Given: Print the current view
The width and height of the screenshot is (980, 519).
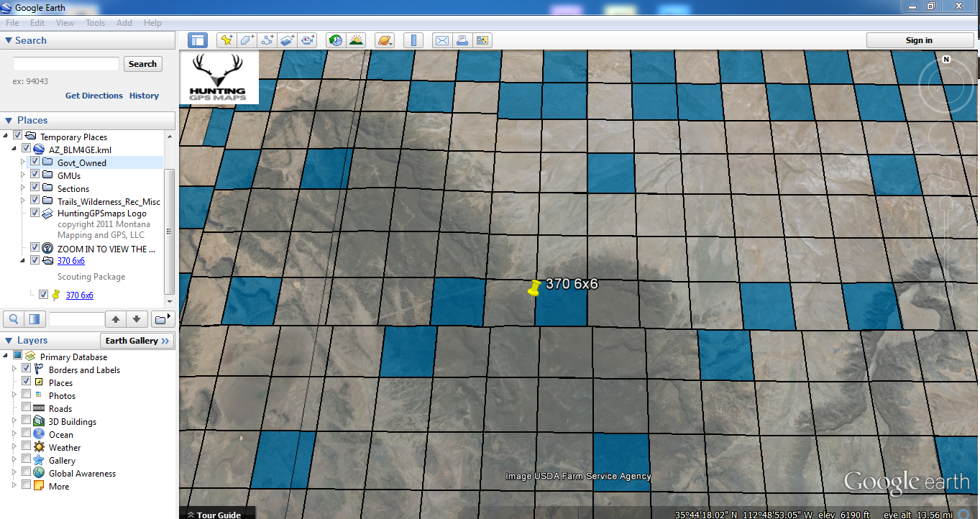Looking at the screenshot, I should (x=462, y=40).
